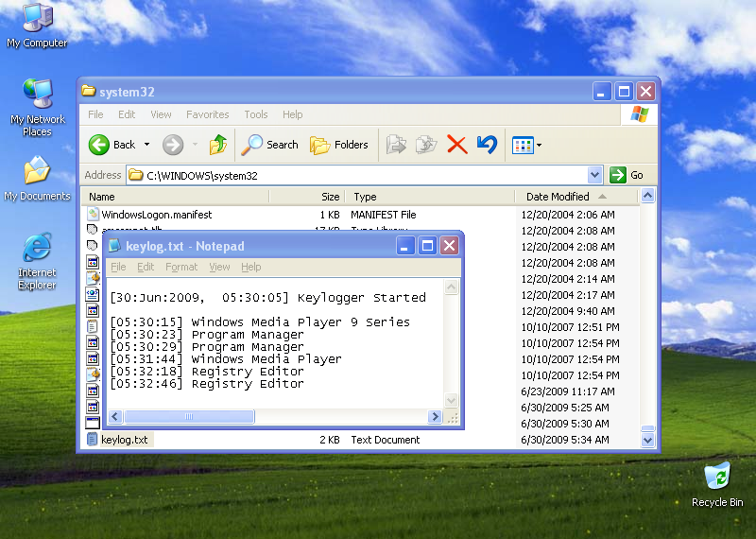Click the keylog.txt file icon

coord(92,439)
